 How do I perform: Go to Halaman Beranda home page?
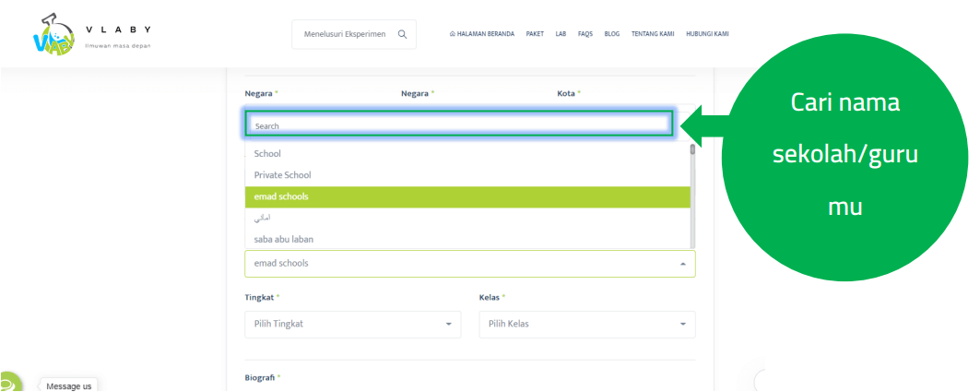482,34
